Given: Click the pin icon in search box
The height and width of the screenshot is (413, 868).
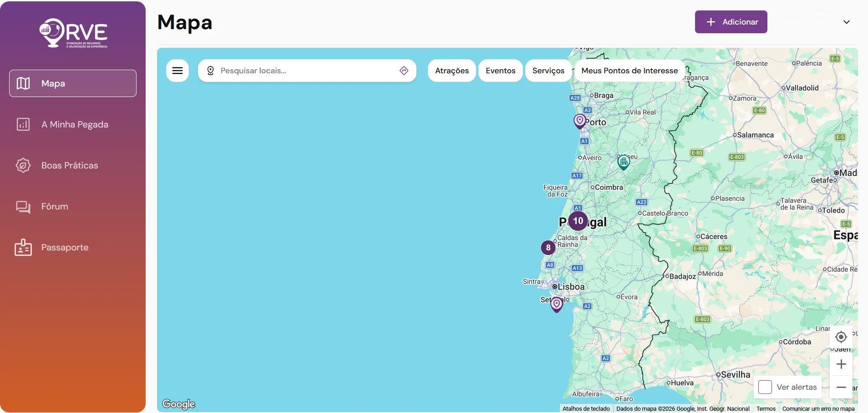Looking at the screenshot, I should pyautogui.click(x=210, y=71).
